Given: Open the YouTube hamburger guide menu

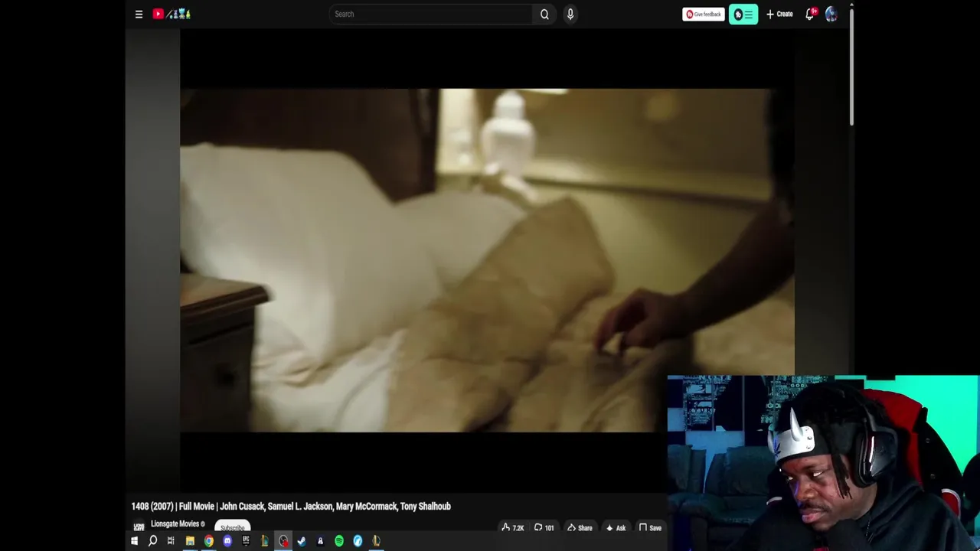Looking at the screenshot, I should 139,14.
